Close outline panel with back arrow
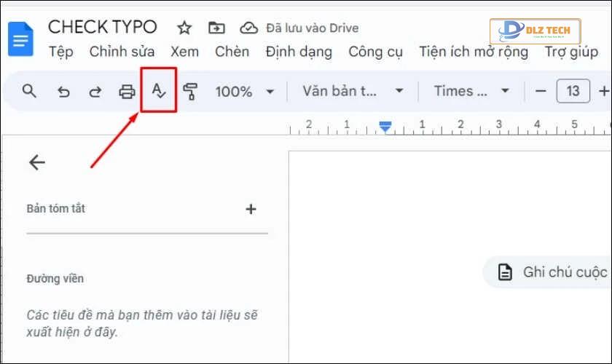 coord(37,162)
